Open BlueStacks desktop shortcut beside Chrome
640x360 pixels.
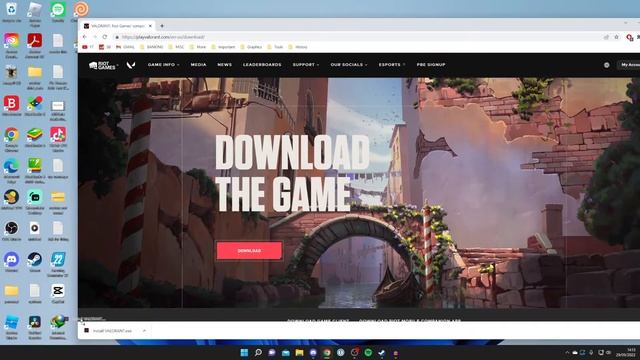tap(35, 137)
